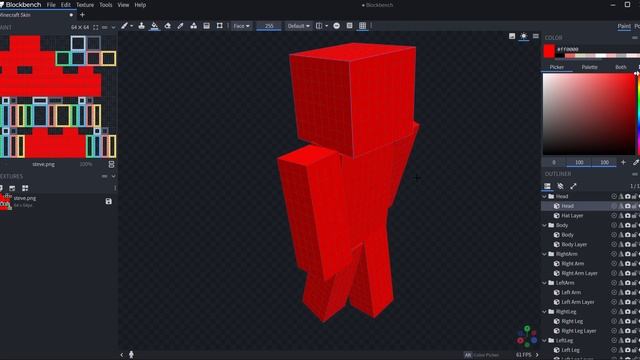Switch to Picker tab in Color panel
The height and width of the screenshot is (360, 640).
tap(557, 67)
